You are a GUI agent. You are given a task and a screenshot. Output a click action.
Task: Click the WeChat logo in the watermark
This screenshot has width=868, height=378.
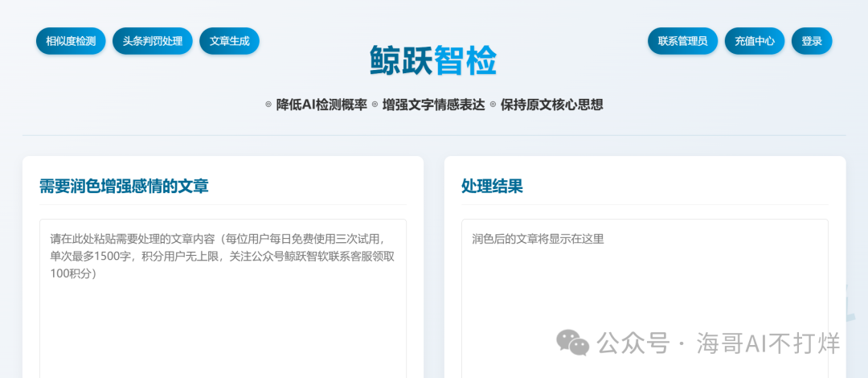coord(573,343)
